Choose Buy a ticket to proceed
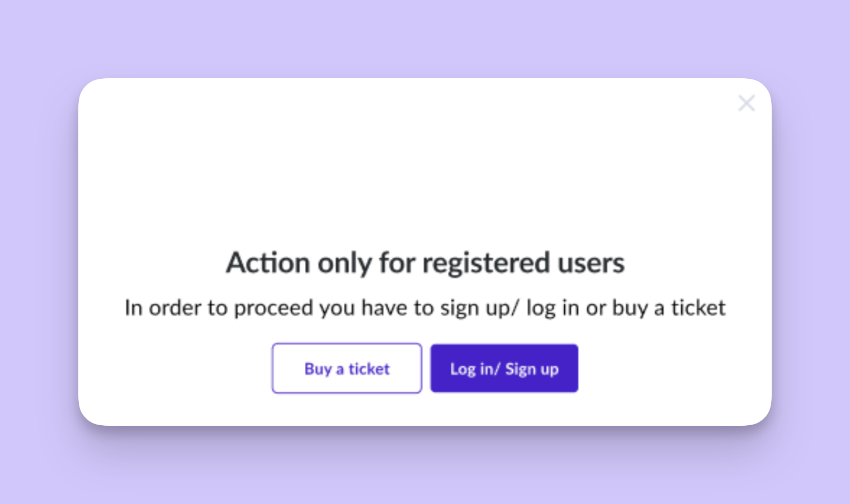 tap(347, 368)
